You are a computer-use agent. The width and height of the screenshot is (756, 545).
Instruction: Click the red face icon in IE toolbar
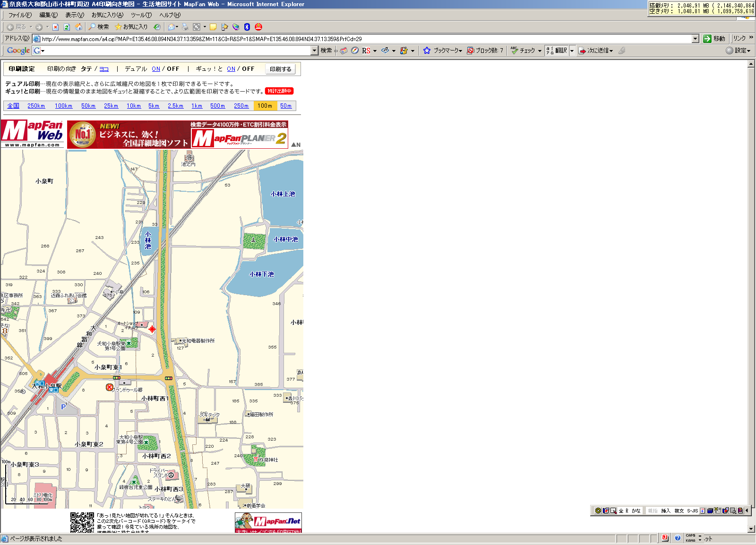[x=258, y=27]
